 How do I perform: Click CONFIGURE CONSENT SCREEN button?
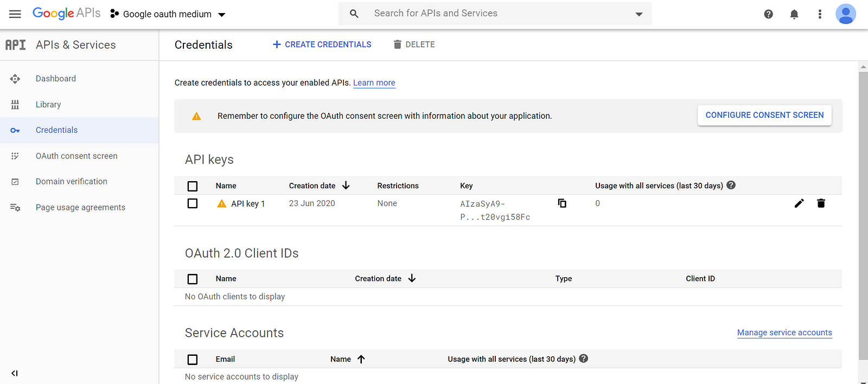pyautogui.click(x=764, y=115)
